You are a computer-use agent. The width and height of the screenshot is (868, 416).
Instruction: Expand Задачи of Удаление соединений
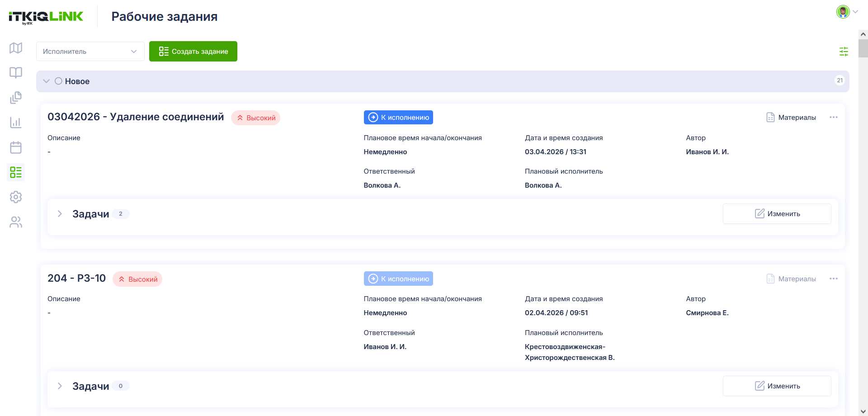pyautogui.click(x=60, y=214)
